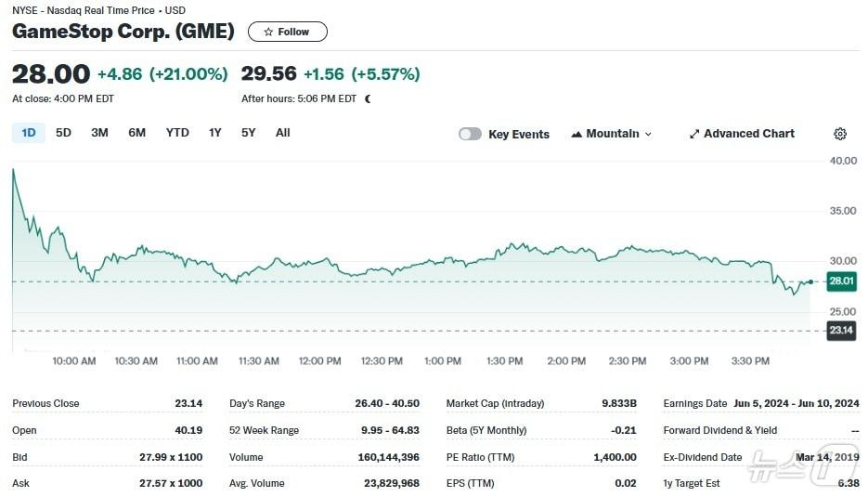
Task: Select the 3M chart range
Action: click(x=99, y=133)
